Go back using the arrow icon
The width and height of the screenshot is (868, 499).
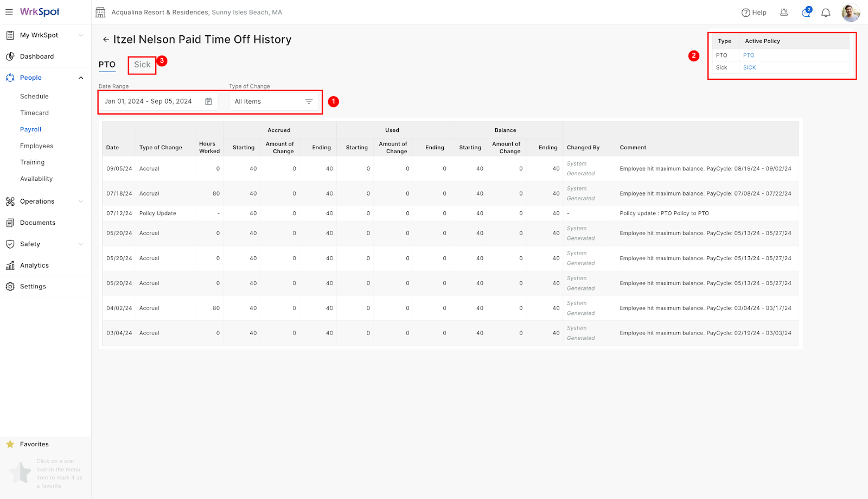click(106, 40)
